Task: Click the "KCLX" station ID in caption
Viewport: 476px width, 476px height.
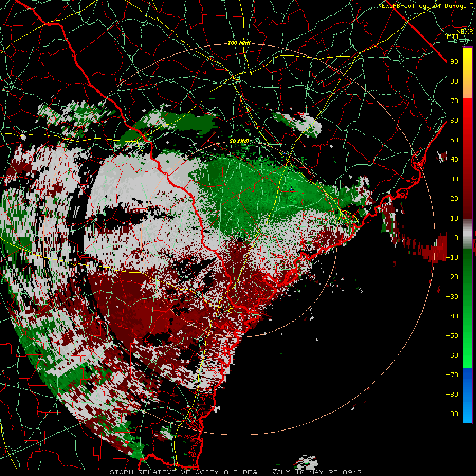Action: (281, 472)
